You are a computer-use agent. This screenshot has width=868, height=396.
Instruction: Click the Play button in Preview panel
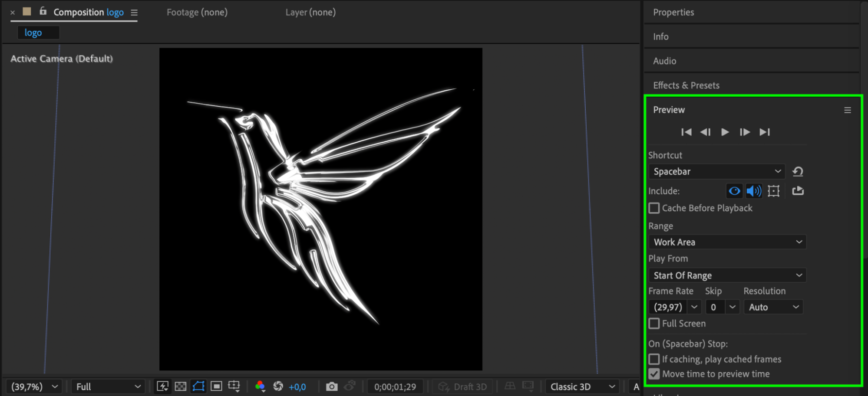(x=725, y=132)
